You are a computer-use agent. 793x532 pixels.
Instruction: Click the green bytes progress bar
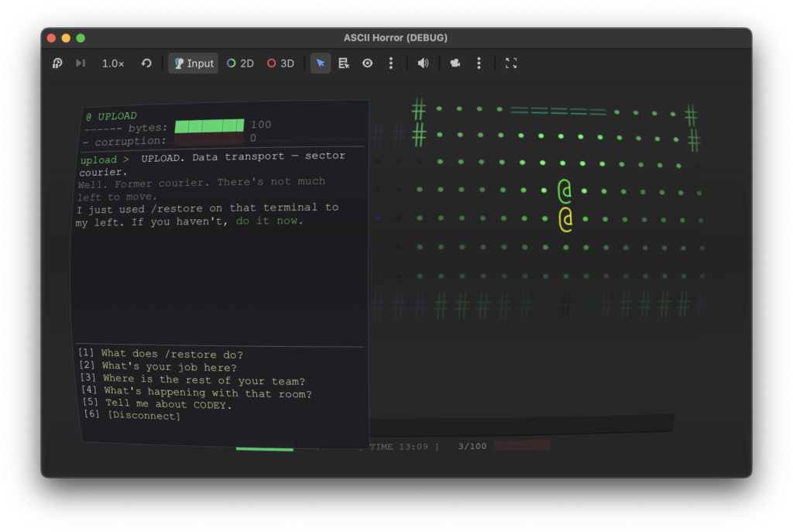209,125
